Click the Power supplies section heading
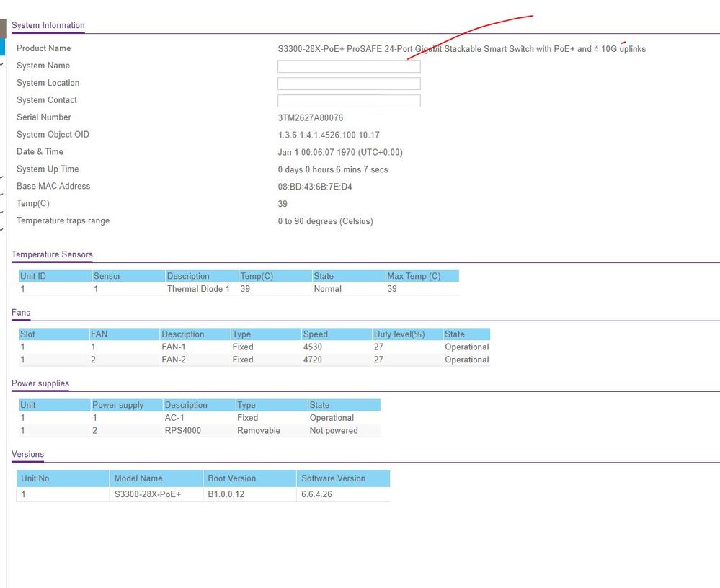 (40, 383)
